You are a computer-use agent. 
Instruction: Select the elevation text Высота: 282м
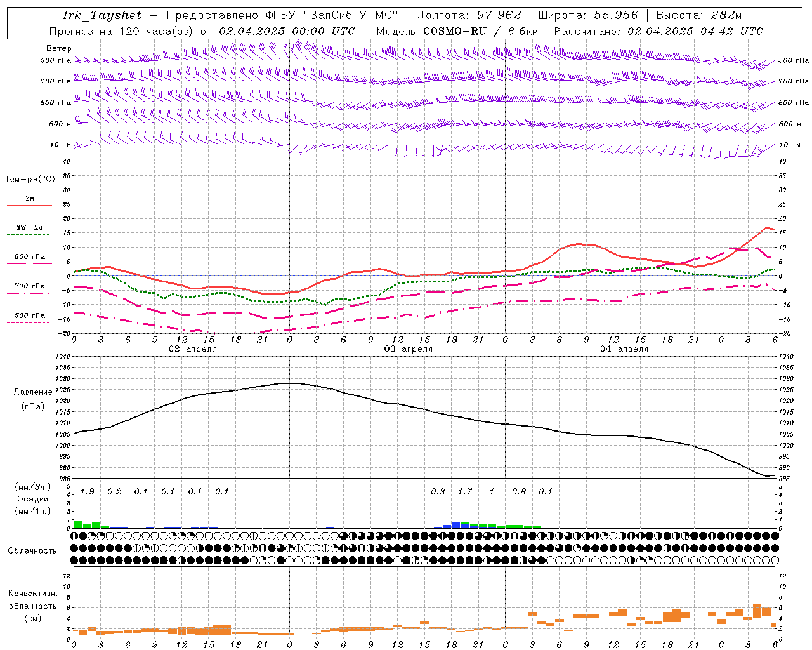click(x=699, y=15)
